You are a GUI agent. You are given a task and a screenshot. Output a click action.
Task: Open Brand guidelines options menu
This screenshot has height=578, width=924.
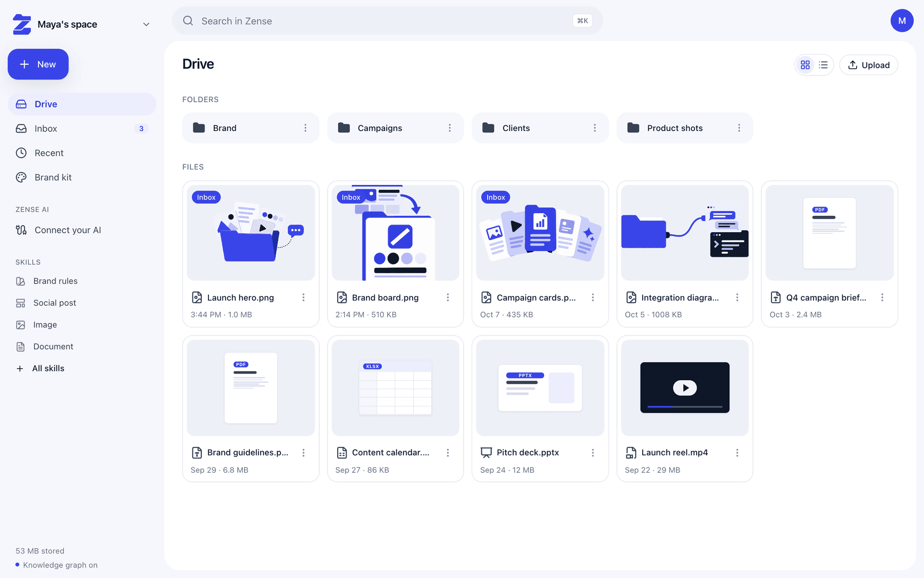pyautogui.click(x=303, y=453)
